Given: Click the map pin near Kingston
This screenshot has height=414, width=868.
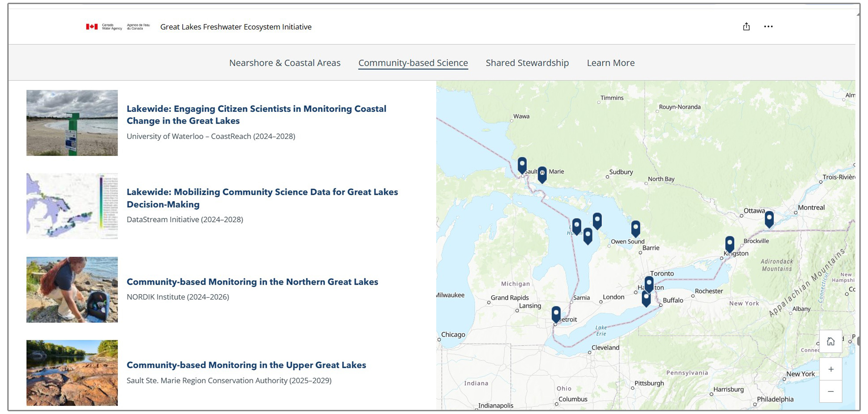Looking at the screenshot, I should pos(730,242).
